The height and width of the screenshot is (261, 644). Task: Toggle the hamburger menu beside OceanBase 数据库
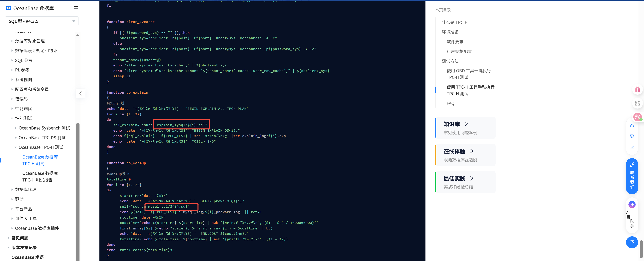click(76, 8)
